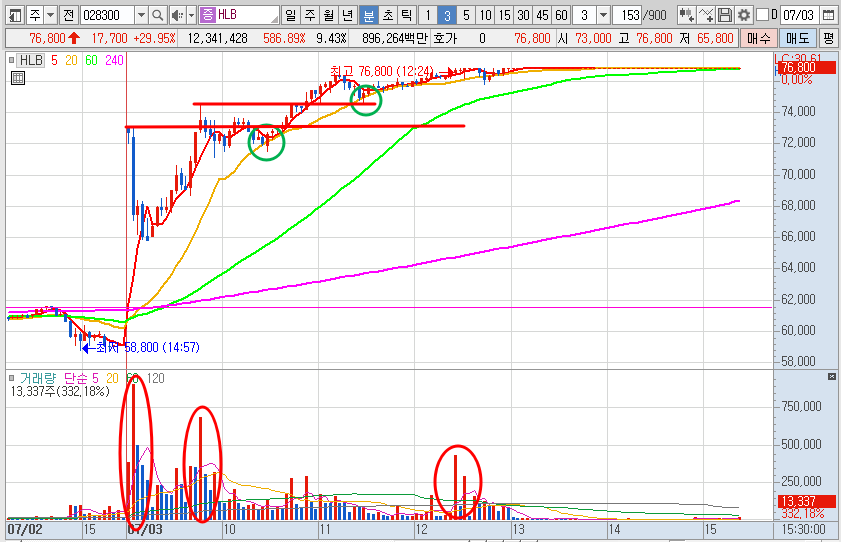Toggle the checkbox labeled D
This screenshot has height=542, width=841.
pyautogui.click(x=762, y=14)
